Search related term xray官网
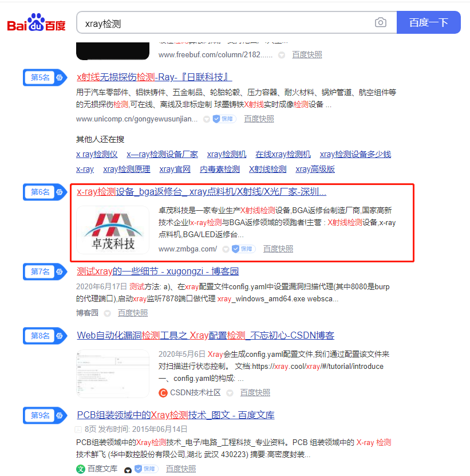This screenshot has width=470, height=476. click(x=175, y=169)
